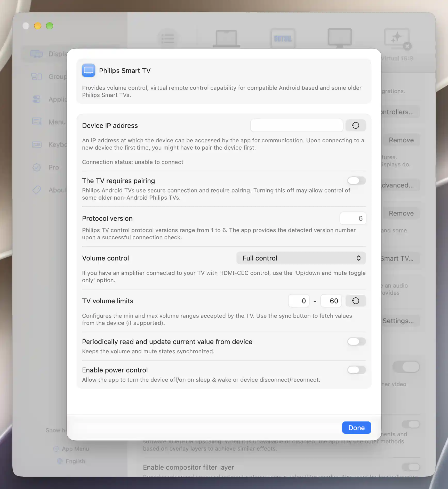Click the second Remove button in background
This screenshot has width=448, height=489.
[x=401, y=213]
